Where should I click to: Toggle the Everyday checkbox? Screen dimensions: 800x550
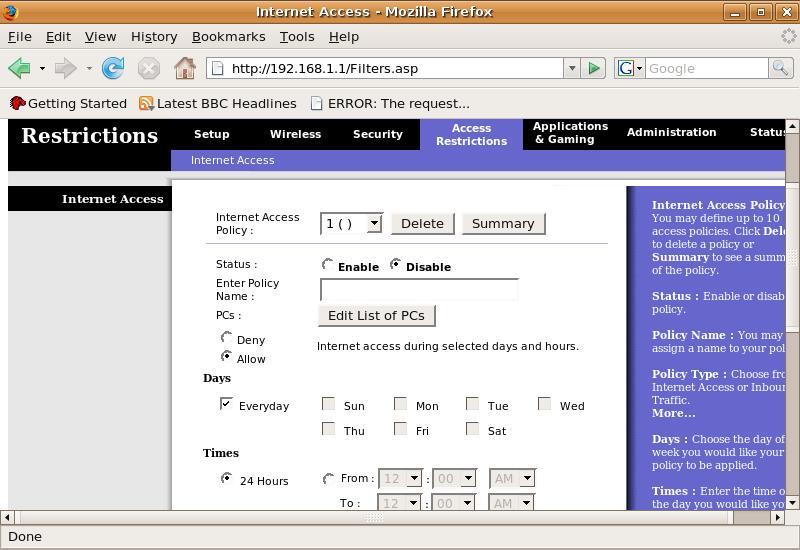[x=226, y=404]
